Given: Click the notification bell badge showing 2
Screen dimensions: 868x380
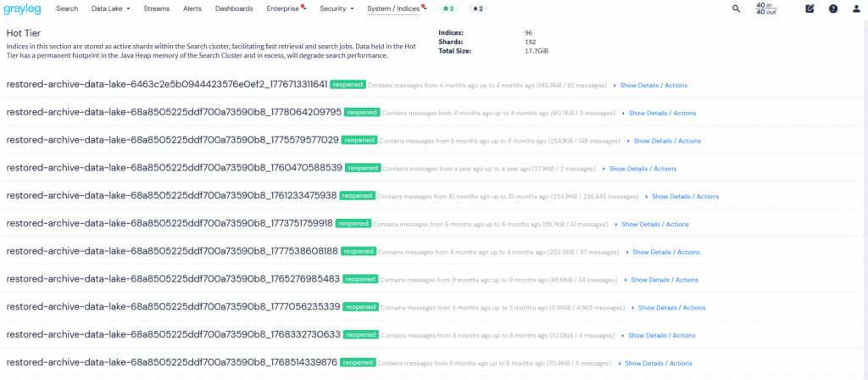Looking at the screenshot, I should [x=478, y=8].
